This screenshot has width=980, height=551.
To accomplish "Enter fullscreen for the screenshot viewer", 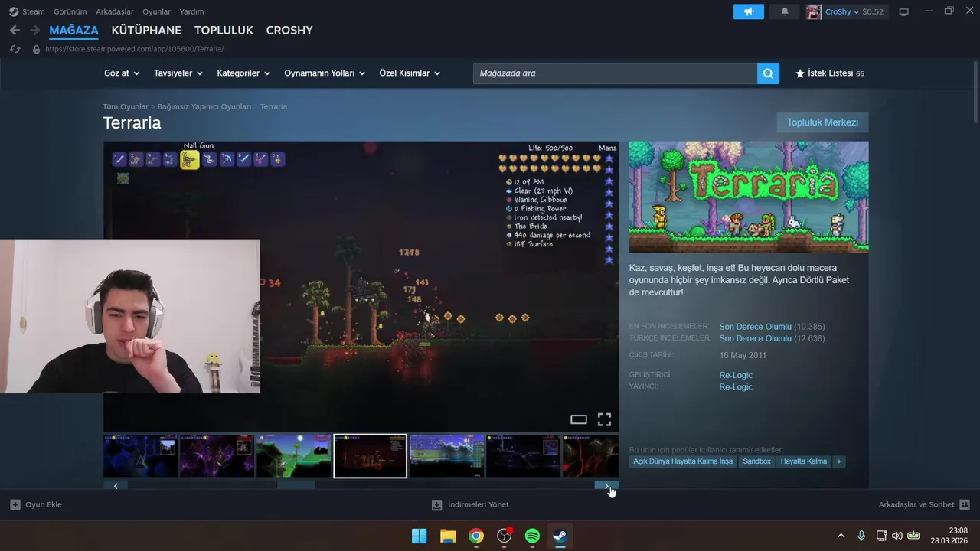I will pyautogui.click(x=604, y=419).
